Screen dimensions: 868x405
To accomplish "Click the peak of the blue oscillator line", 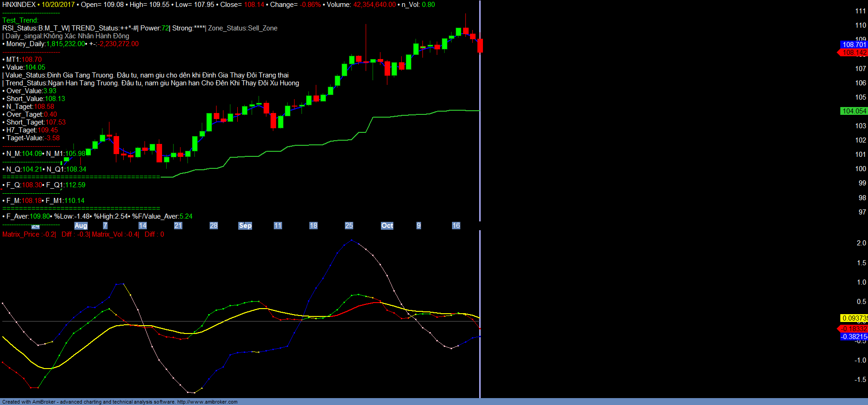I will (352, 240).
